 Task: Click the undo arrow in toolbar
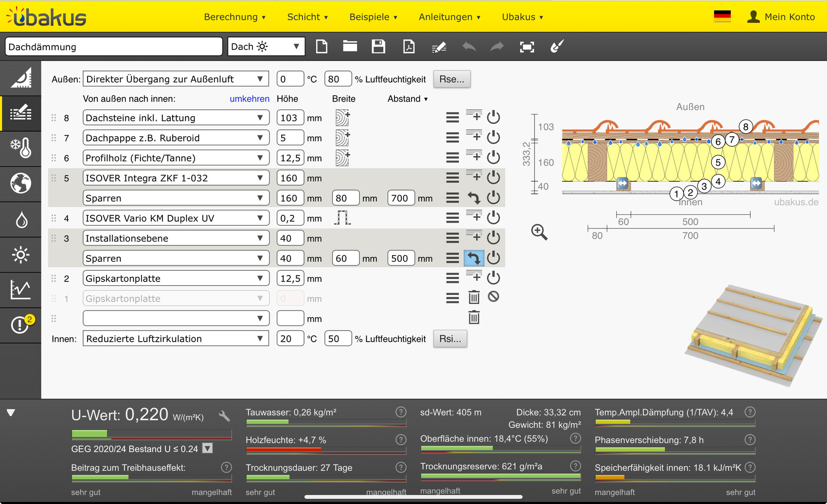pyautogui.click(x=469, y=47)
